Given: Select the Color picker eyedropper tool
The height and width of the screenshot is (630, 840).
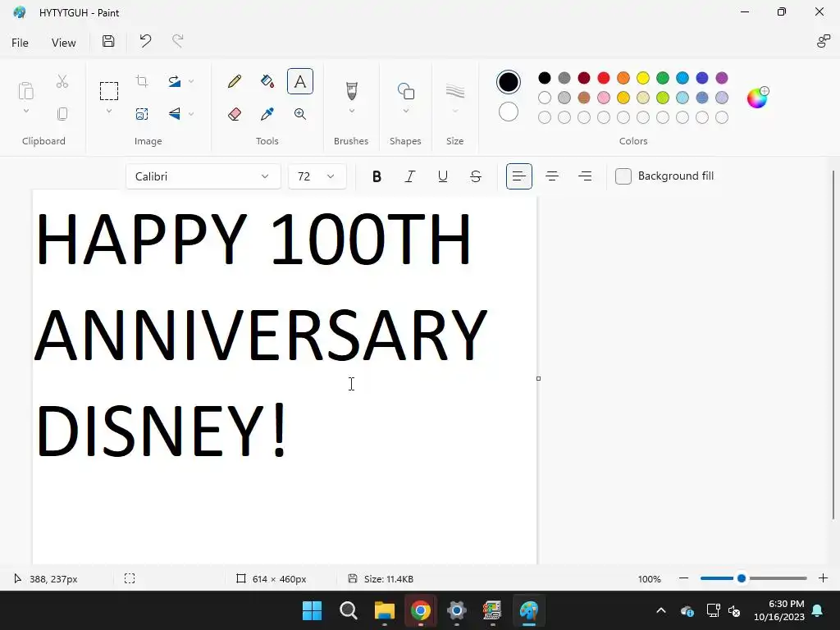Looking at the screenshot, I should pos(267,113).
